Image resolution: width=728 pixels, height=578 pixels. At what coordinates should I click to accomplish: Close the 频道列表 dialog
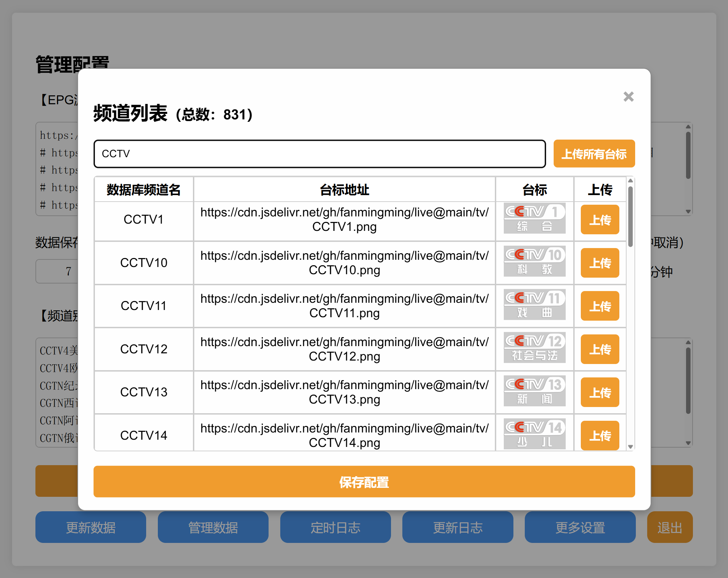coord(629,97)
